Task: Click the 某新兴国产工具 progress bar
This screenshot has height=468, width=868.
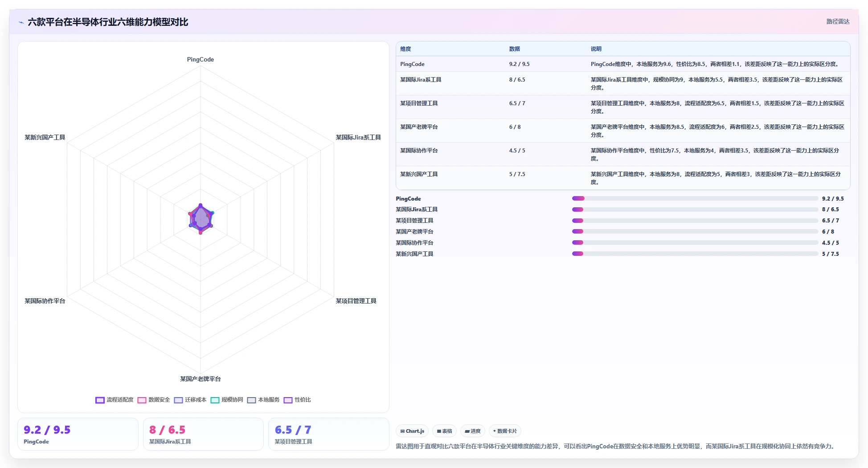Action: 695,254
